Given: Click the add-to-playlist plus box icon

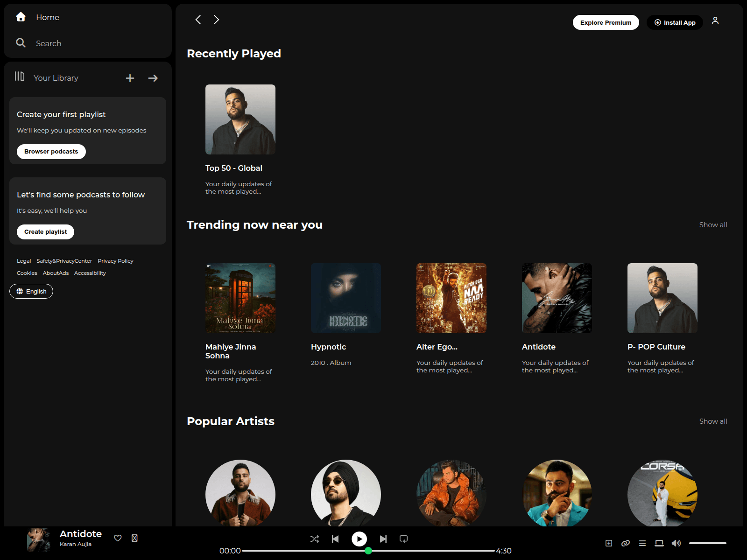Looking at the screenshot, I should pos(609,543).
